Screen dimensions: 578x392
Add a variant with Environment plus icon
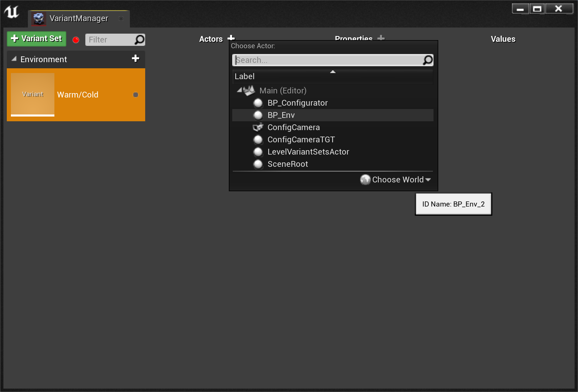135,58
